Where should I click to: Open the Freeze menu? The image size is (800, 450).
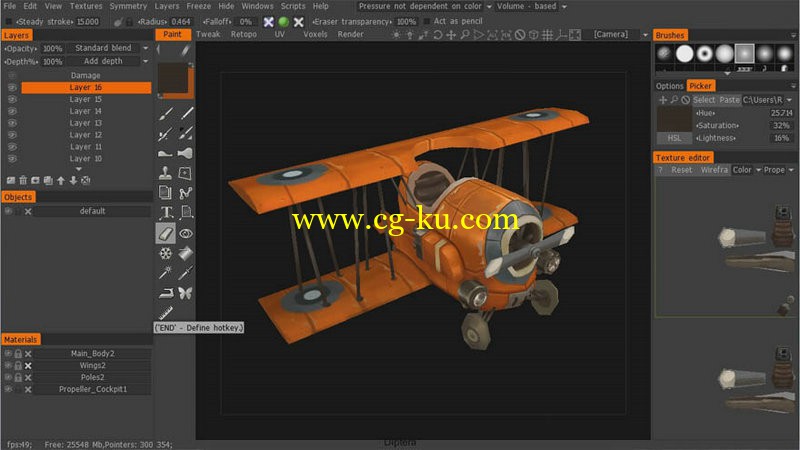tap(198, 6)
